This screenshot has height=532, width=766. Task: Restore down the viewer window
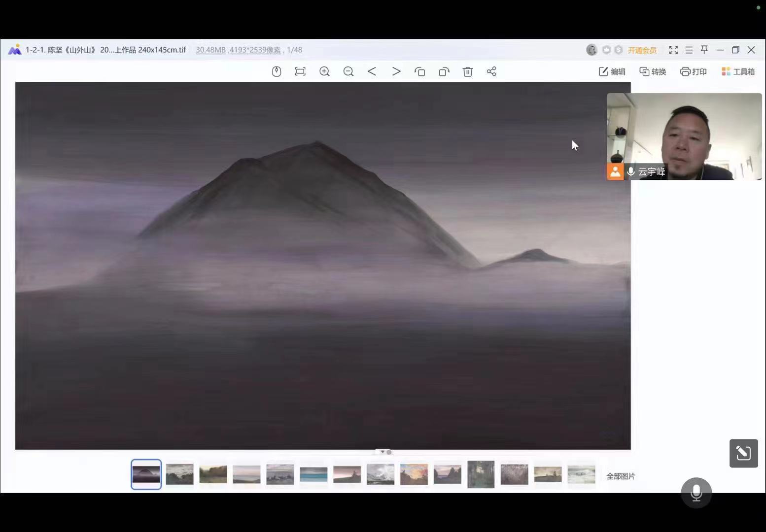tap(735, 50)
